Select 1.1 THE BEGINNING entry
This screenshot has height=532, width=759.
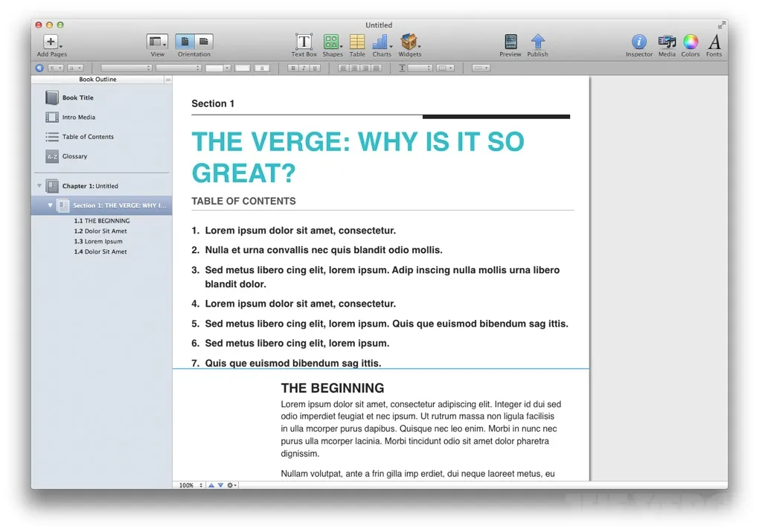(102, 221)
